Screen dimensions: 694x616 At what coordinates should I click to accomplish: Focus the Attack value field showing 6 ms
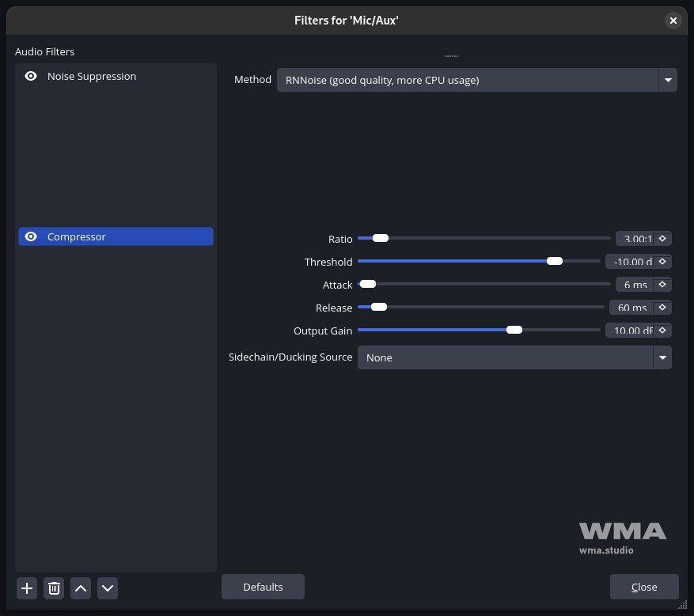[635, 285]
